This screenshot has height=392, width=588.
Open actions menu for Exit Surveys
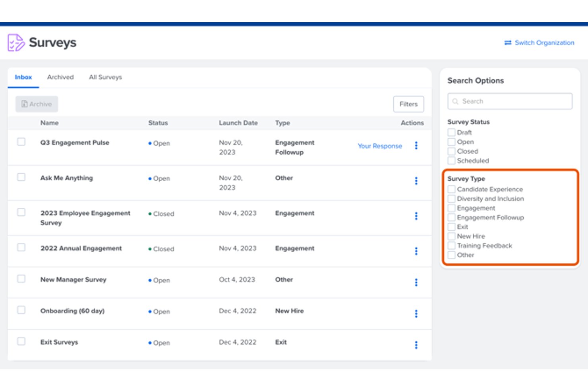[416, 345]
